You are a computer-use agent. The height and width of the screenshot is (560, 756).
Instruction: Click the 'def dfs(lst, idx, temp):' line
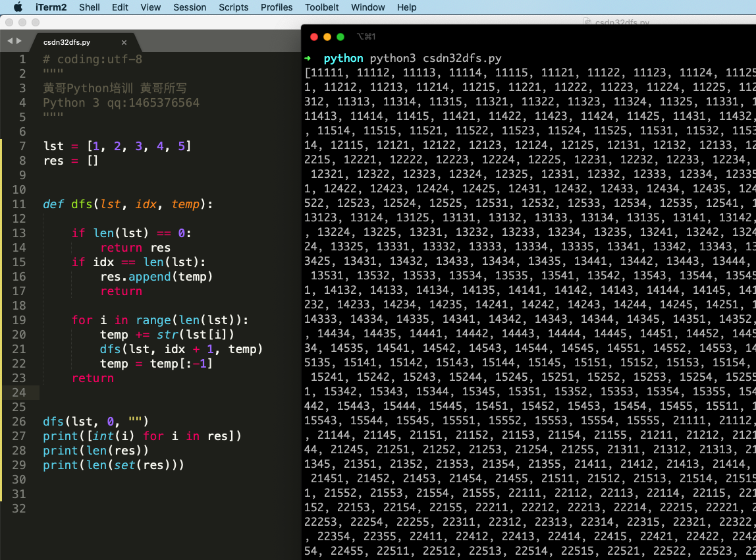pyautogui.click(x=128, y=204)
